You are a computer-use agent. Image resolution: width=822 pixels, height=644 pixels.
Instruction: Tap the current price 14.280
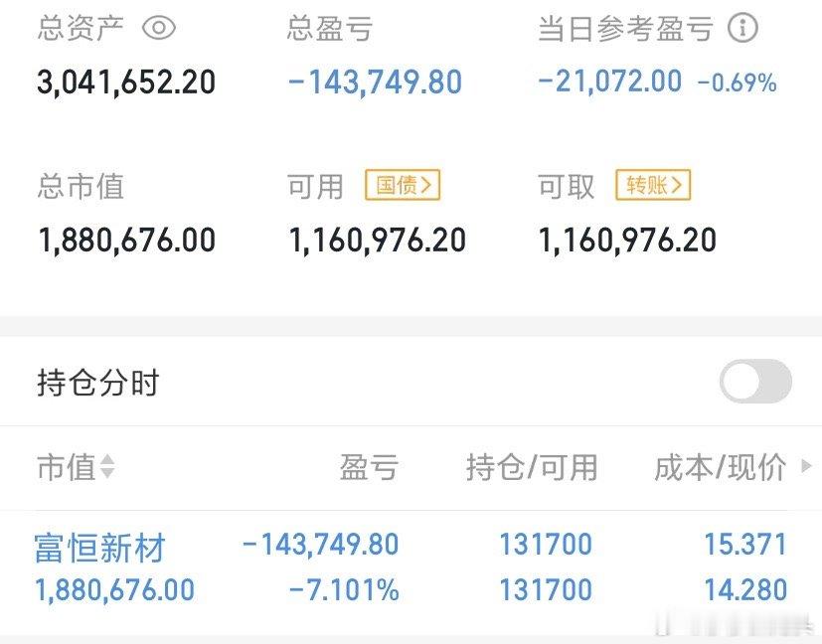click(x=745, y=590)
